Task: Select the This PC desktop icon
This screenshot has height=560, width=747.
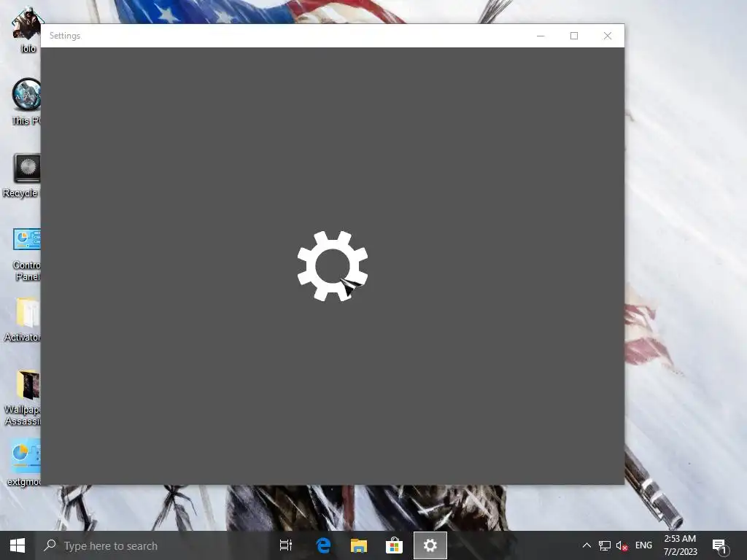Action: 26,101
